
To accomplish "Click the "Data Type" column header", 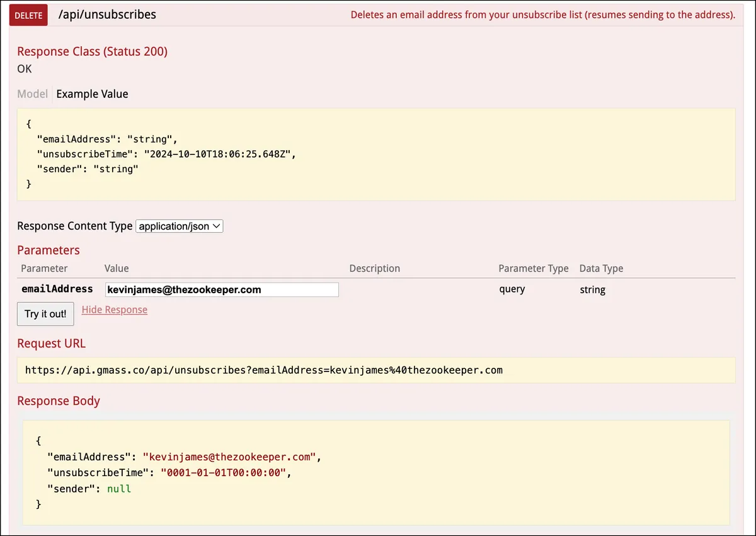I will click(601, 269).
